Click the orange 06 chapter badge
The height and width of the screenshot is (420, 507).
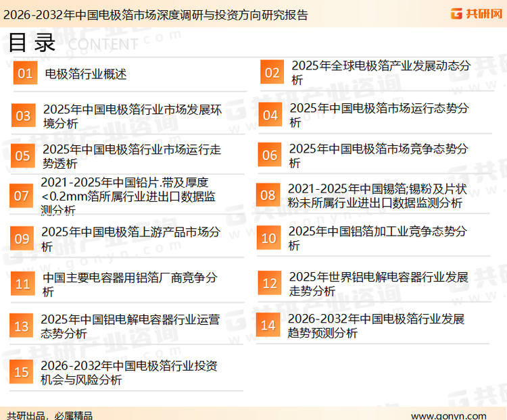tap(270, 155)
